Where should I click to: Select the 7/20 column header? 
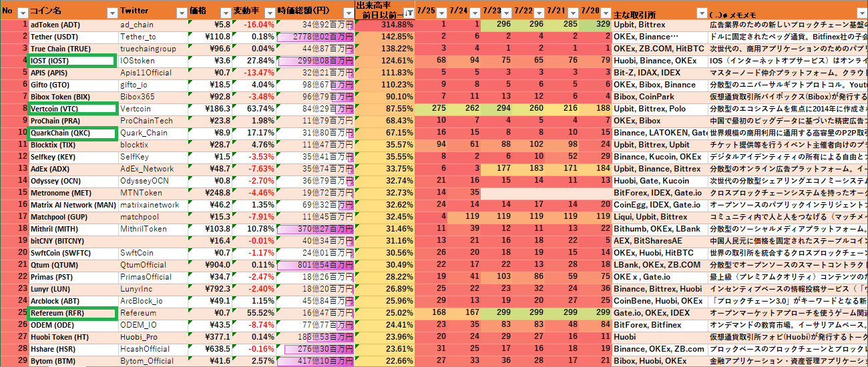coord(590,11)
